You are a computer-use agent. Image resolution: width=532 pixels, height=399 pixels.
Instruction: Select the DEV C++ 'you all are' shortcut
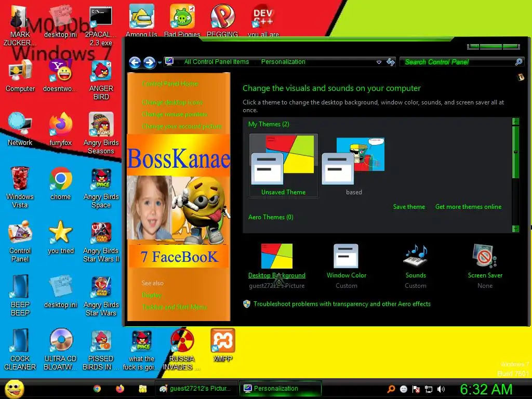[x=263, y=20]
